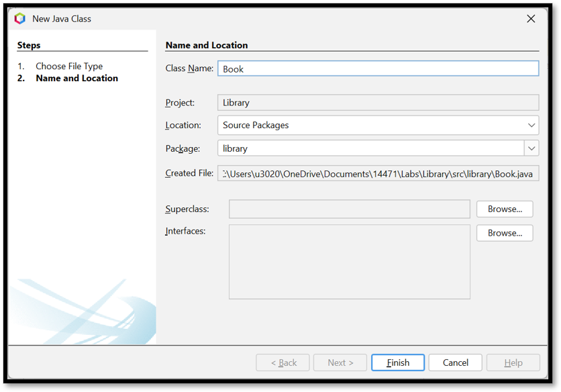561x392 pixels.
Task: Click the Interfaces list box
Action: tap(350, 262)
